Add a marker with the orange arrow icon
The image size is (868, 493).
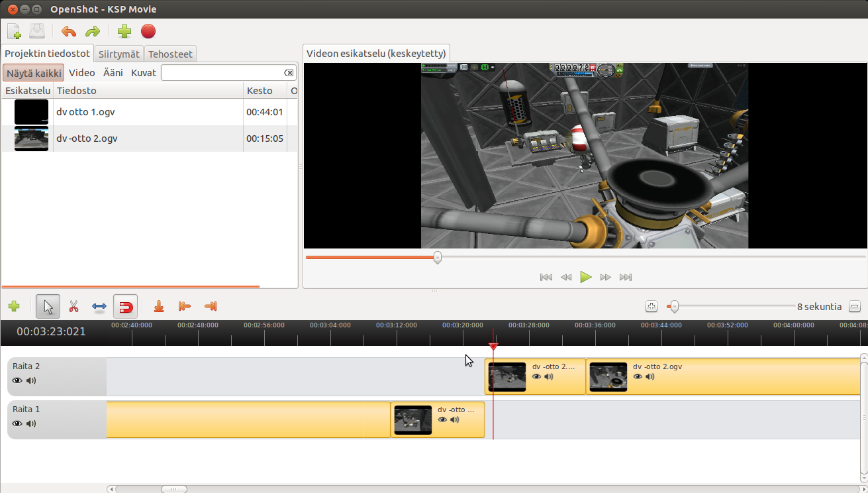(158, 306)
